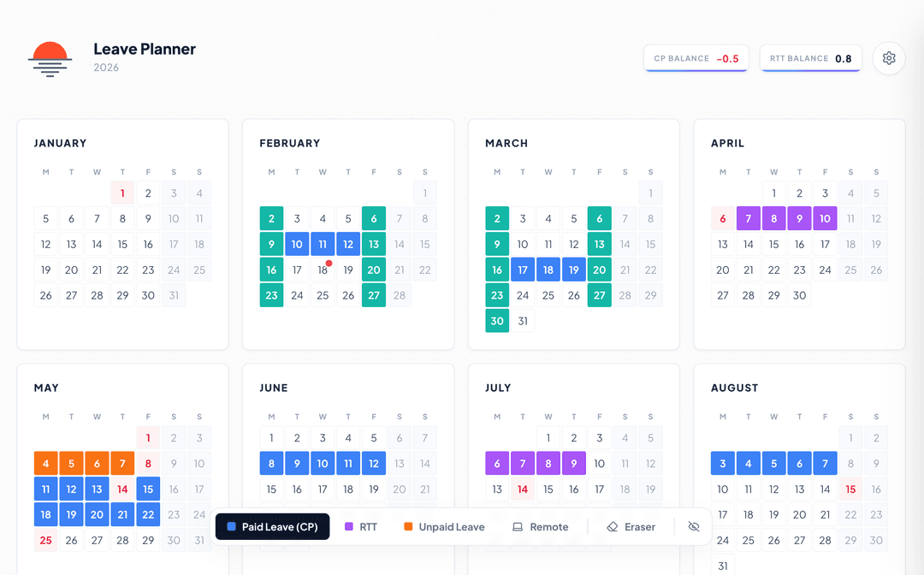Click the blue June 8 day

(272, 464)
